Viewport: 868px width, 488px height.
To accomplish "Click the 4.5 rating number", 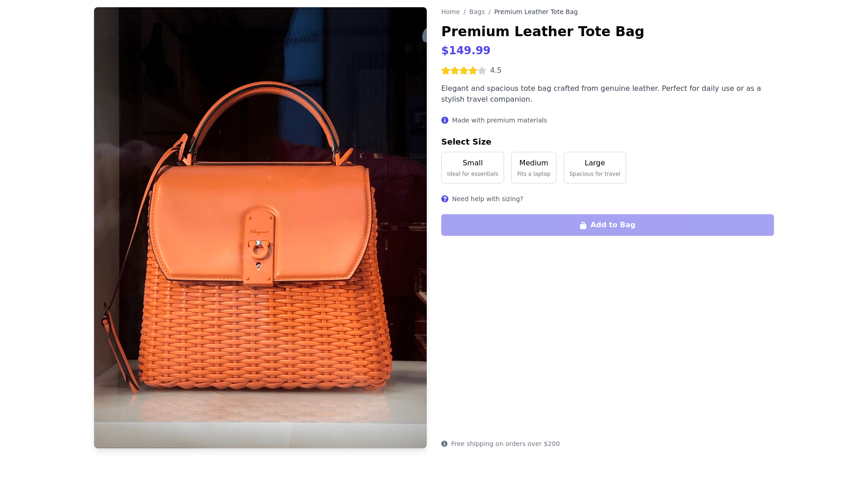I will click(x=495, y=70).
